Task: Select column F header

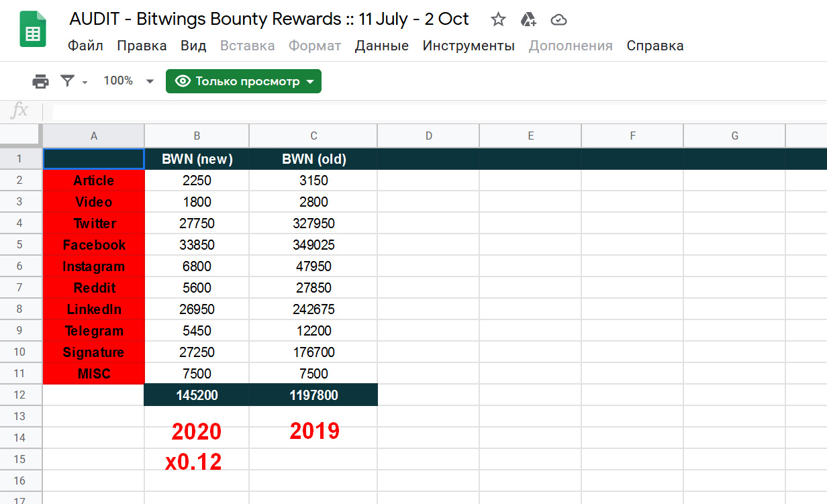Action: coord(632,136)
